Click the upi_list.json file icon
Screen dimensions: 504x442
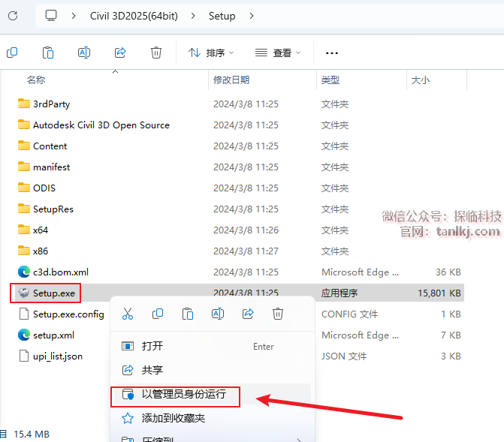24,356
